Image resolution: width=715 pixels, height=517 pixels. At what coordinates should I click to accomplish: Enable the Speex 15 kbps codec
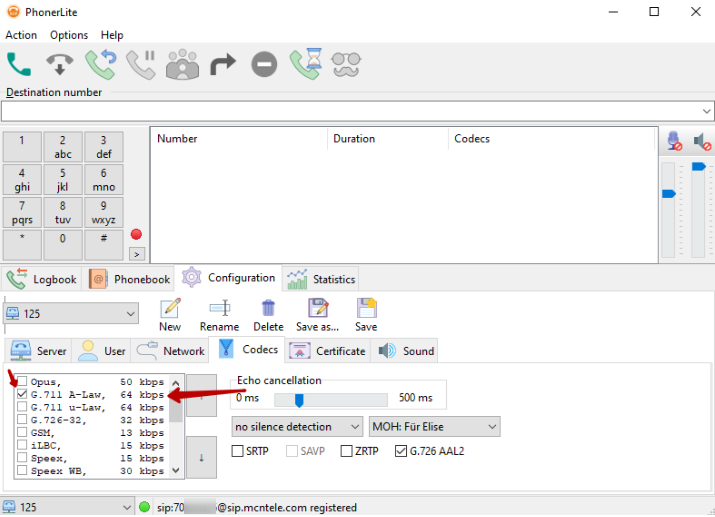(22, 458)
